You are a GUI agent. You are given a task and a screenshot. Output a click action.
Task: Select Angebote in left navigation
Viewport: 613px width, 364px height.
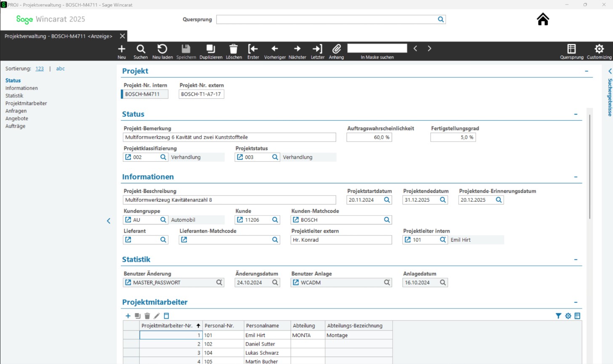17,119
